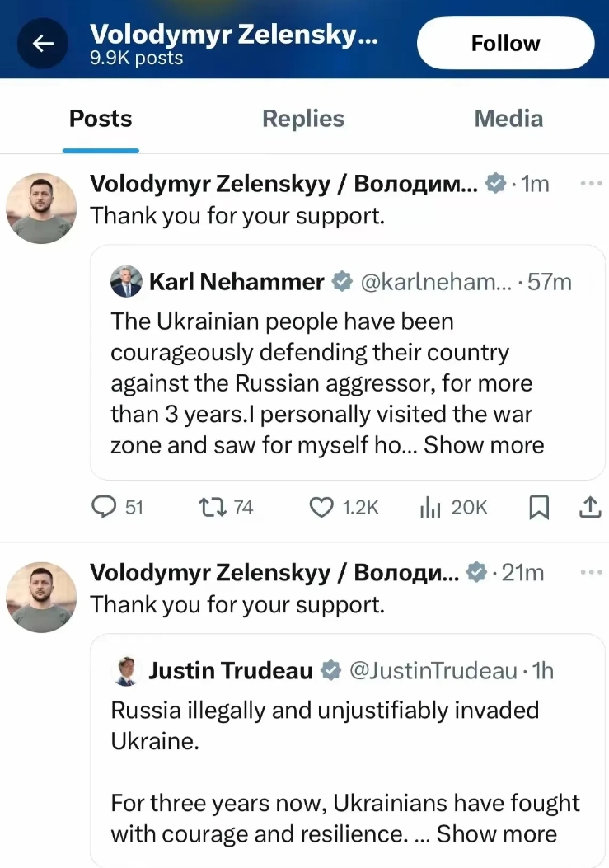Open Karl Nehammer's small avatar
Viewport: 609px width, 868px height.
[126, 281]
